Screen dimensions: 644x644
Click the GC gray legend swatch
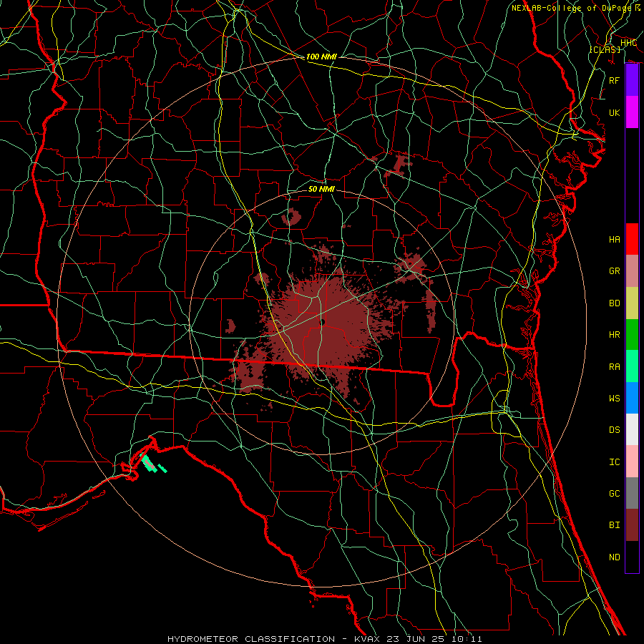tap(632, 493)
